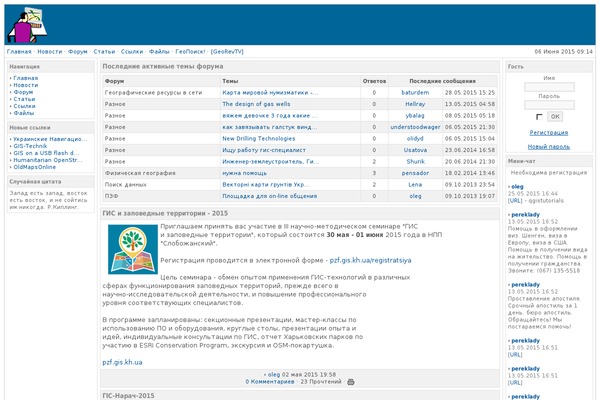Open Ссылки in top menu bar
Image resolution: width=600 pixels, height=400 pixels.
click(x=132, y=52)
